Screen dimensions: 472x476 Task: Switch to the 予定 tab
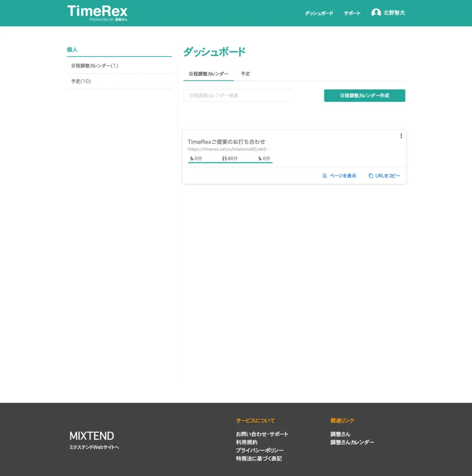click(245, 74)
